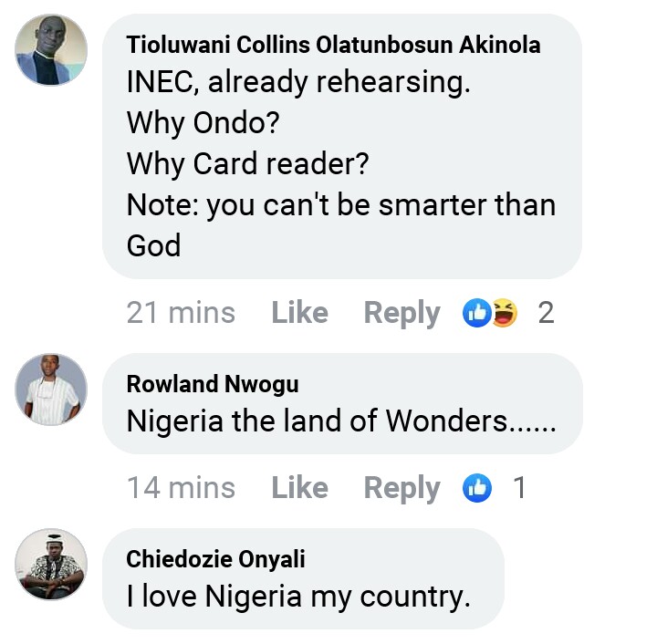
Task: Click the thumbs-up reaction on Rowland's comment
Action: pyautogui.click(x=477, y=488)
